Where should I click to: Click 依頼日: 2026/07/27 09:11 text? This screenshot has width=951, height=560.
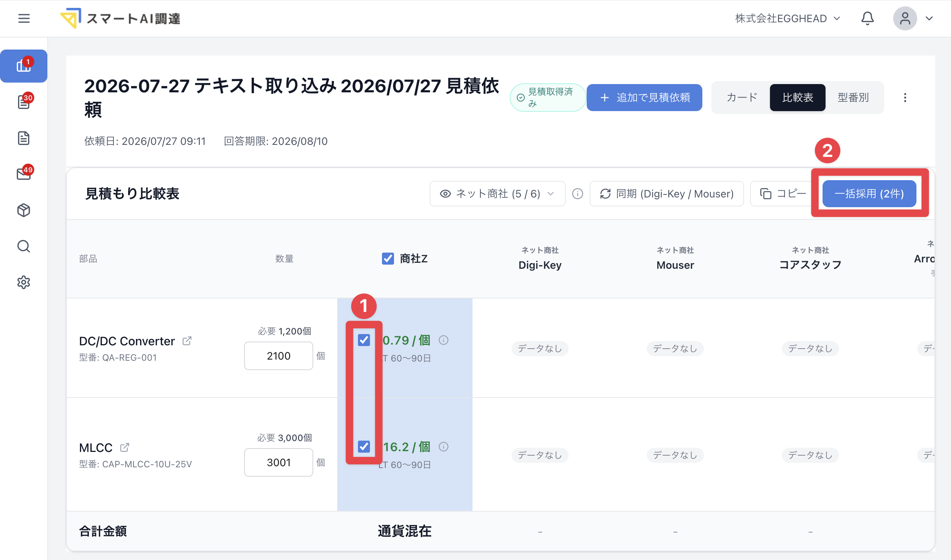pos(145,141)
